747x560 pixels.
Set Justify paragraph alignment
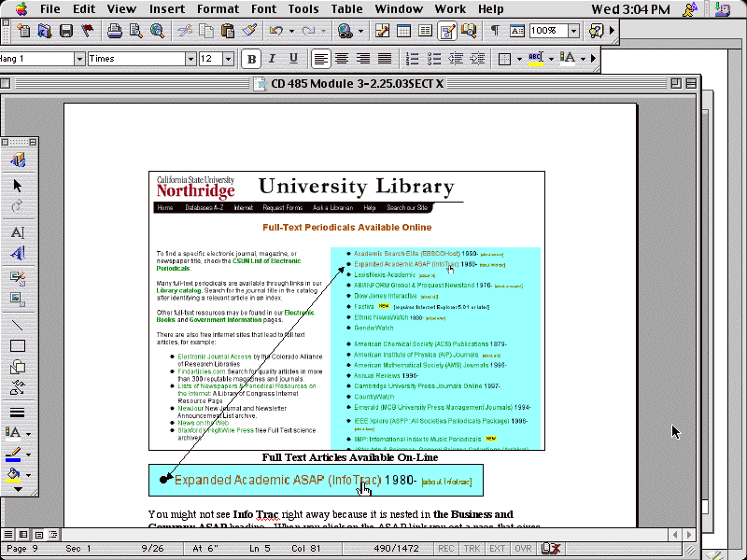point(385,59)
